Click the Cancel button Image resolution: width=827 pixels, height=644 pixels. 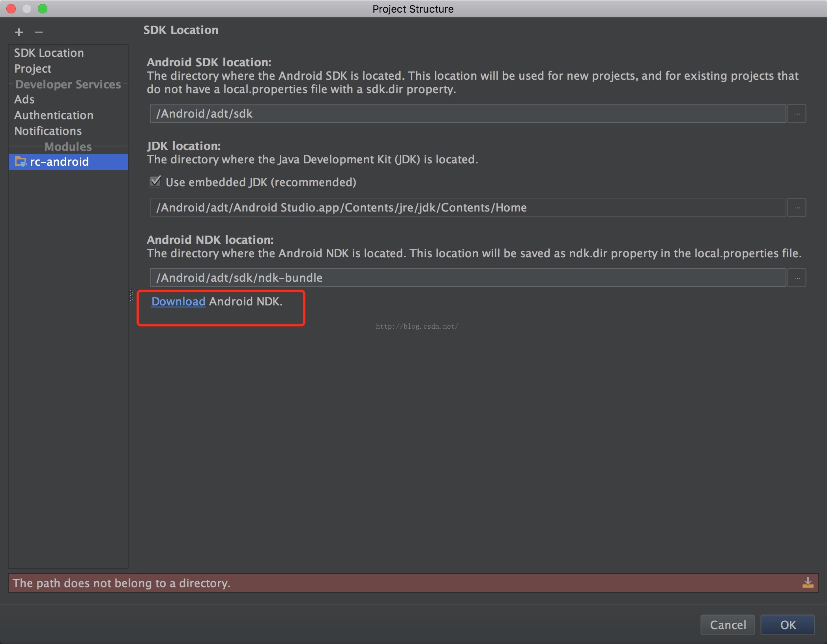(728, 625)
